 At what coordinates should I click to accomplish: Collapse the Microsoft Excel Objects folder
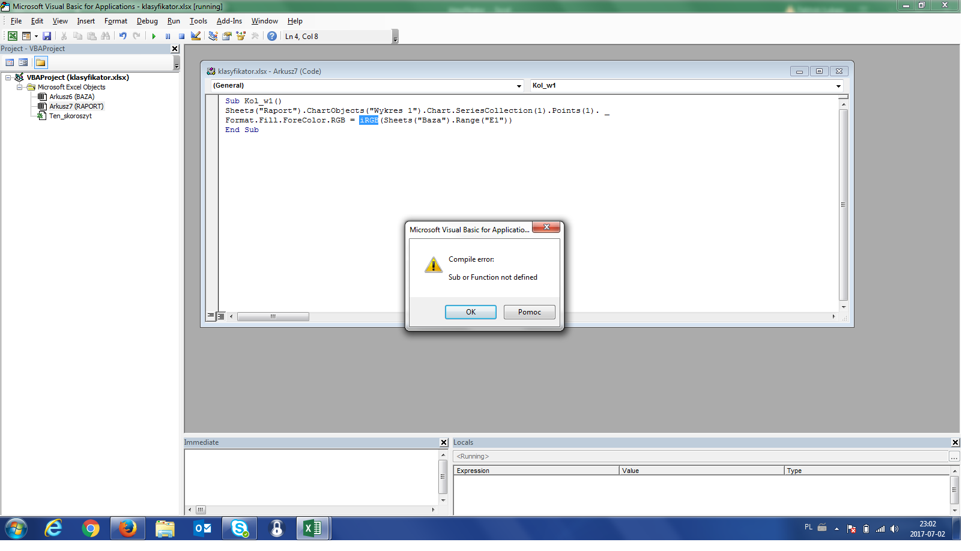coord(20,87)
